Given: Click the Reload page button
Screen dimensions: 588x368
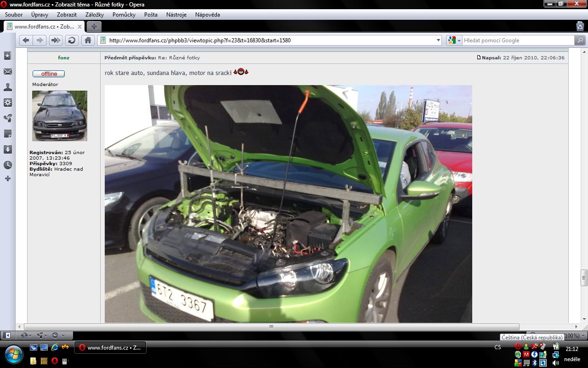Looking at the screenshot, I should [72, 40].
